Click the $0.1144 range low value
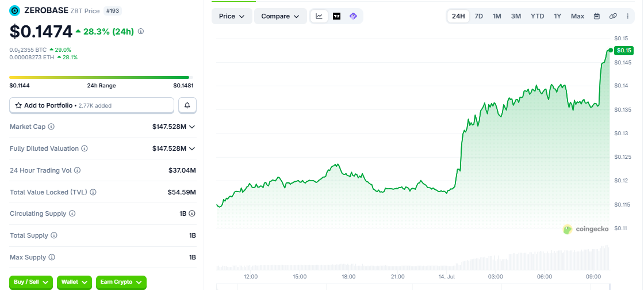Screen dimensions: 644x290 20,86
